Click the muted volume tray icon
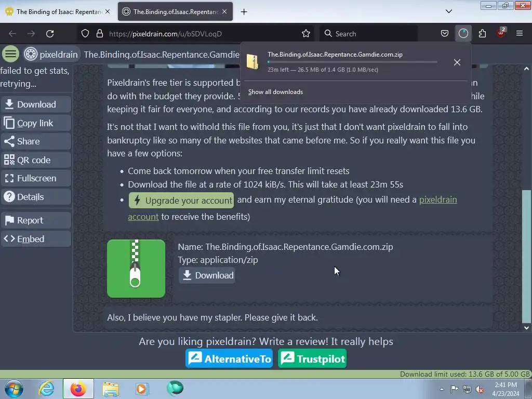This screenshot has height=399, width=532. pos(480,389)
